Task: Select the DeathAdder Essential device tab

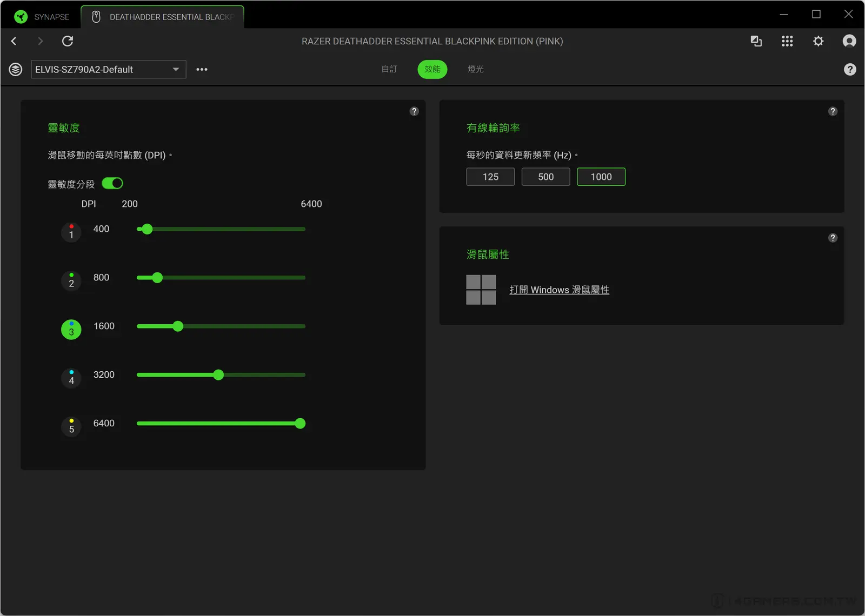Action: [x=162, y=17]
